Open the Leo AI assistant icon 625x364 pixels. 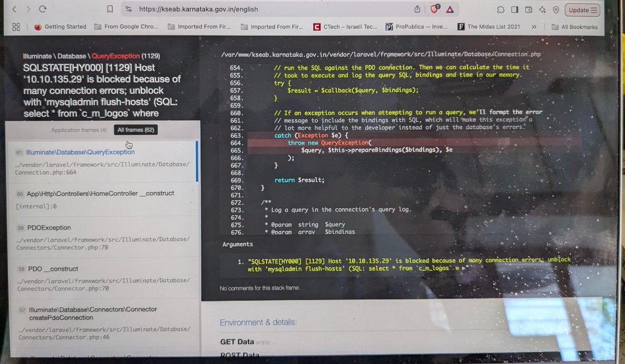point(542,9)
